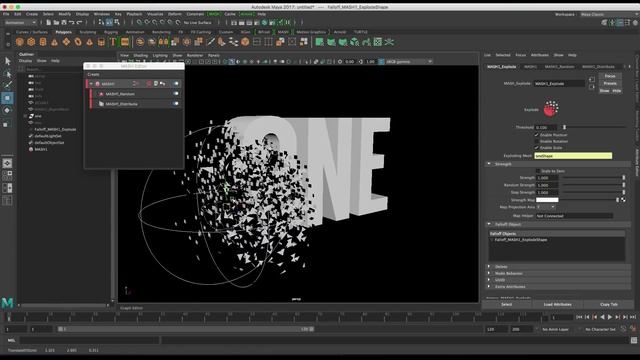Click the multi-cut knife shelf icon
Screen dimensions: 640x360
211,42
